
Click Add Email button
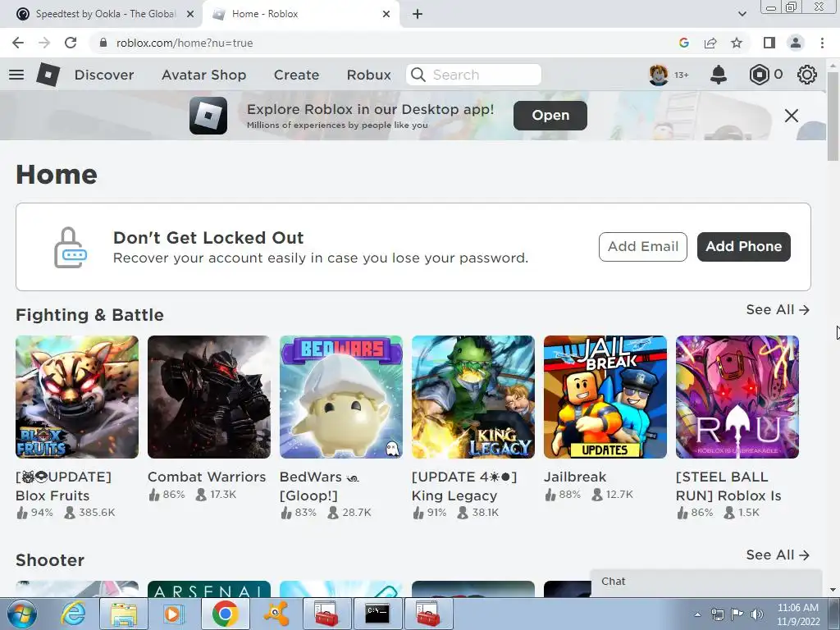[x=643, y=246]
